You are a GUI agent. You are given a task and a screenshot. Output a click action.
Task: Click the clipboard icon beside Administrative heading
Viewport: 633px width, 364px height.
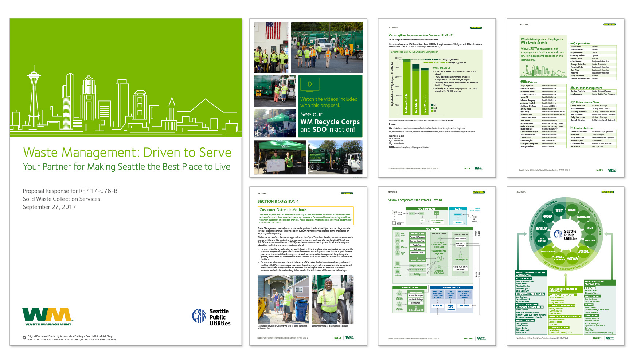572,128
